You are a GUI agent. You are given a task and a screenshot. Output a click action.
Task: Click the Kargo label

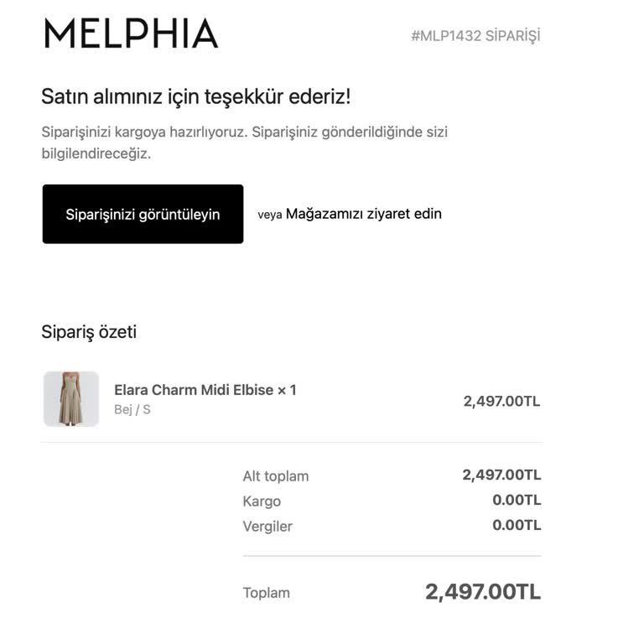click(x=262, y=501)
